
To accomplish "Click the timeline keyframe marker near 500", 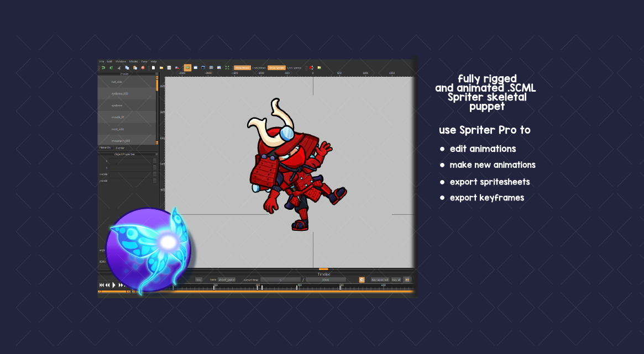I will pyautogui.click(x=341, y=288).
